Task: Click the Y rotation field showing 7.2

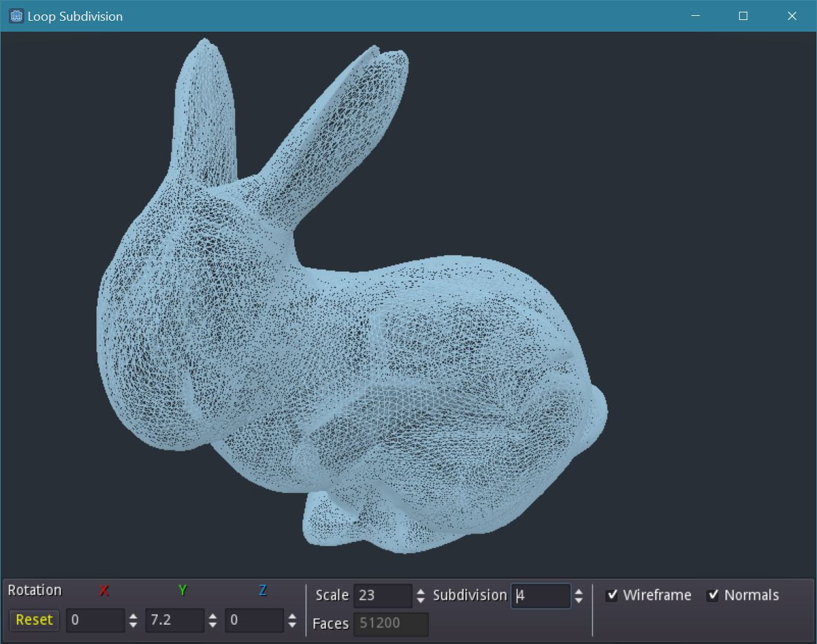Action: [174, 620]
